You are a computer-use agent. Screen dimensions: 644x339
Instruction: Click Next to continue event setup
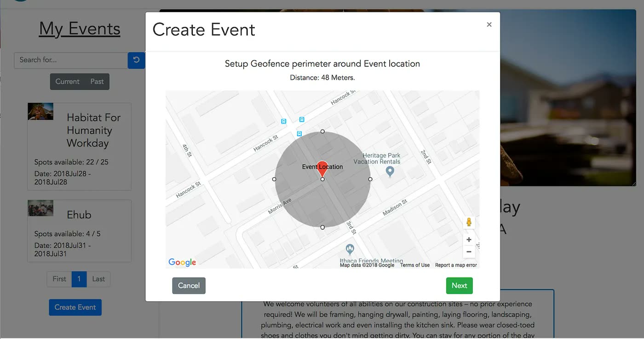459,286
